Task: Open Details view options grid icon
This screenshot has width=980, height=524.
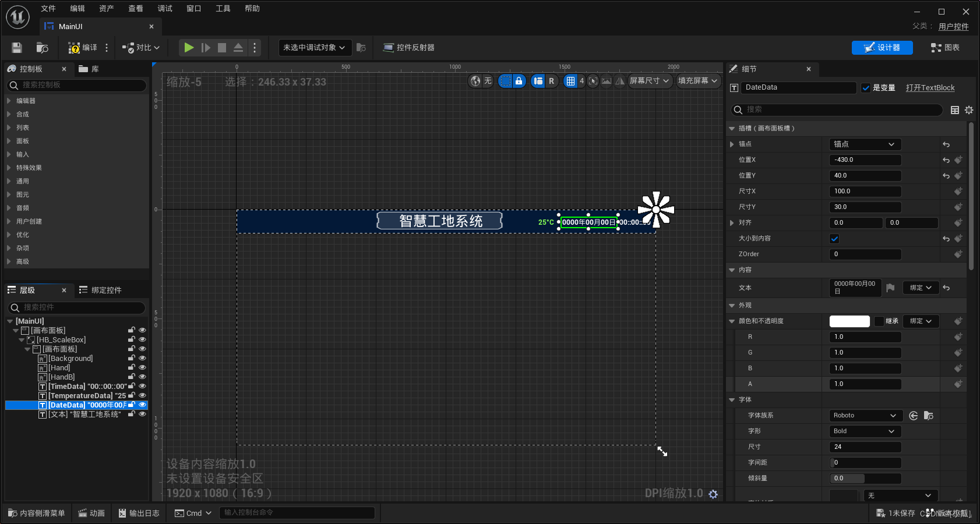Action: click(955, 110)
